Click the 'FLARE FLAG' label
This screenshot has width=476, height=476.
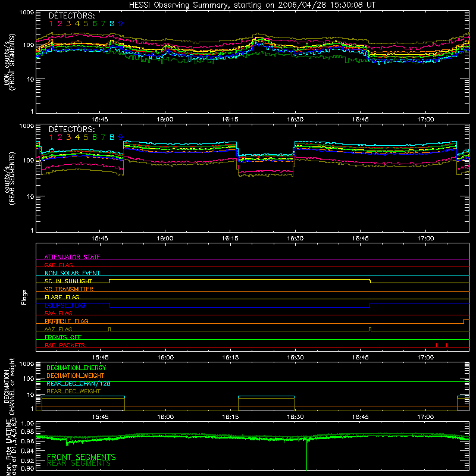pyautogui.click(x=62, y=297)
